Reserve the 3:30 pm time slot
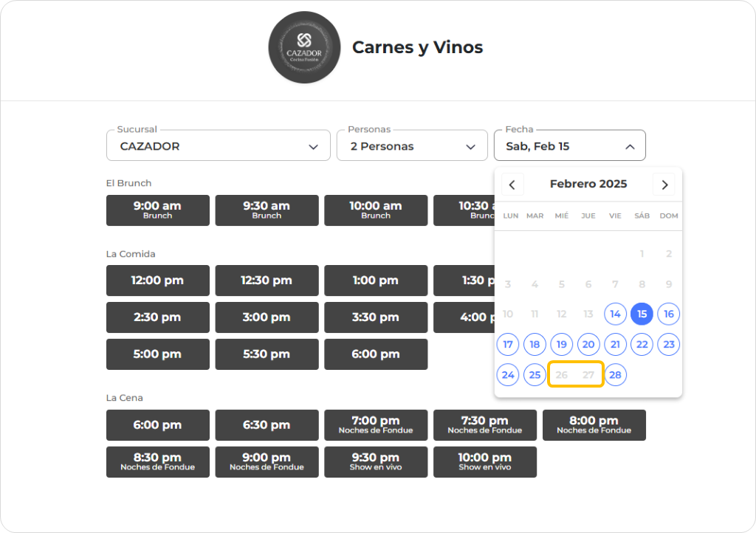Image resolution: width=756 pixels, height=533 pixels. (376, 317)
